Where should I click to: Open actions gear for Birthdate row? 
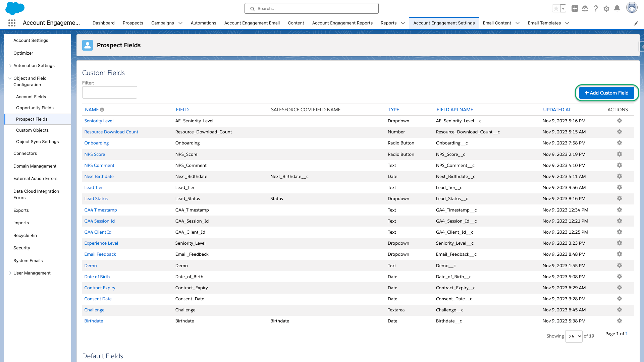point(620,321)
